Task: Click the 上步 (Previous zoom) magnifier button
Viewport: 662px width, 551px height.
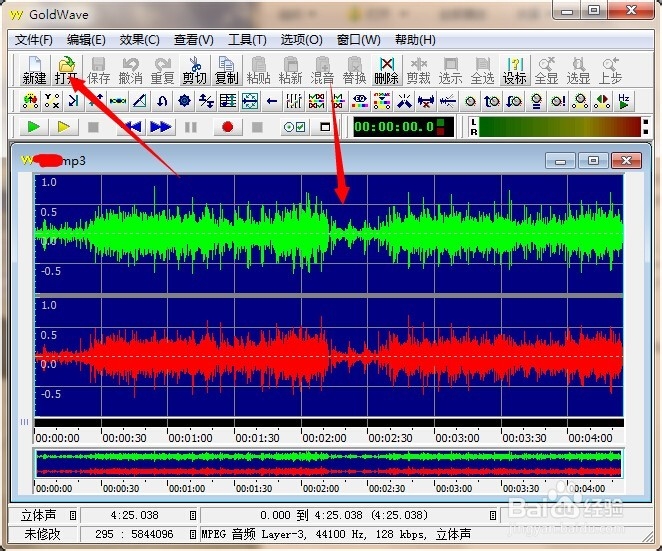Action: (610, 71)
